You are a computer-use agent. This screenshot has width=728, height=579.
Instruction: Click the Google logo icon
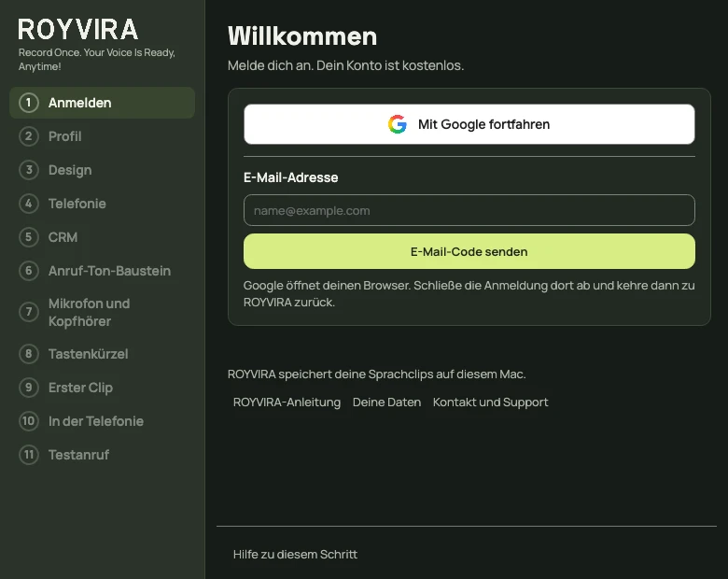pyautogui.click(x=398, y=124)
